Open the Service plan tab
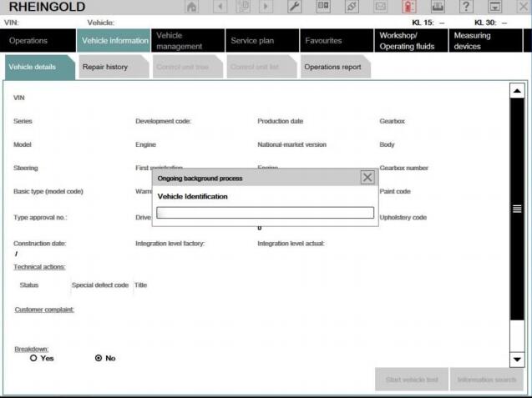The width and height of the screenshot is (532, 398). click(x=262, y=41)
